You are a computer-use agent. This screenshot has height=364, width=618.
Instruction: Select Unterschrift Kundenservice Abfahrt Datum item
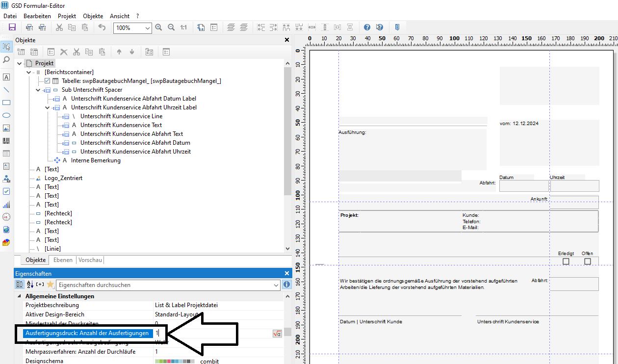pyautogui.click(x=135, y=143)
